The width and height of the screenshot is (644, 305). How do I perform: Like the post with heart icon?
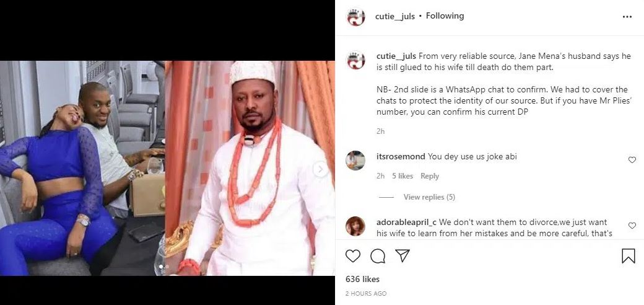(353, 256)
